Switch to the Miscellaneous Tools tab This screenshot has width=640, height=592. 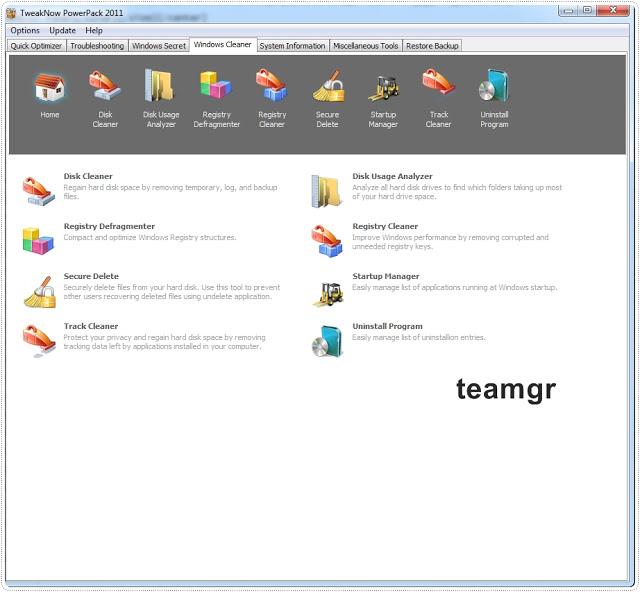coord(366,46)
